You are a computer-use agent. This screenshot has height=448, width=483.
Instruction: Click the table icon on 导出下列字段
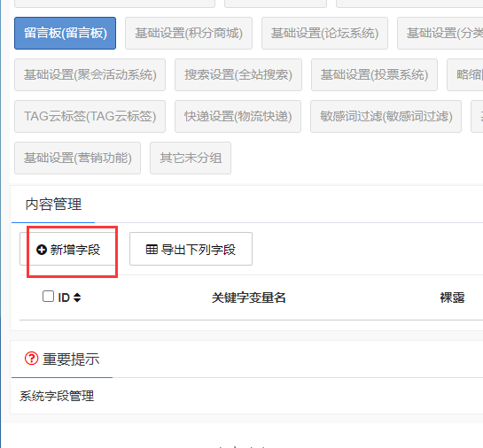[152, 249]
